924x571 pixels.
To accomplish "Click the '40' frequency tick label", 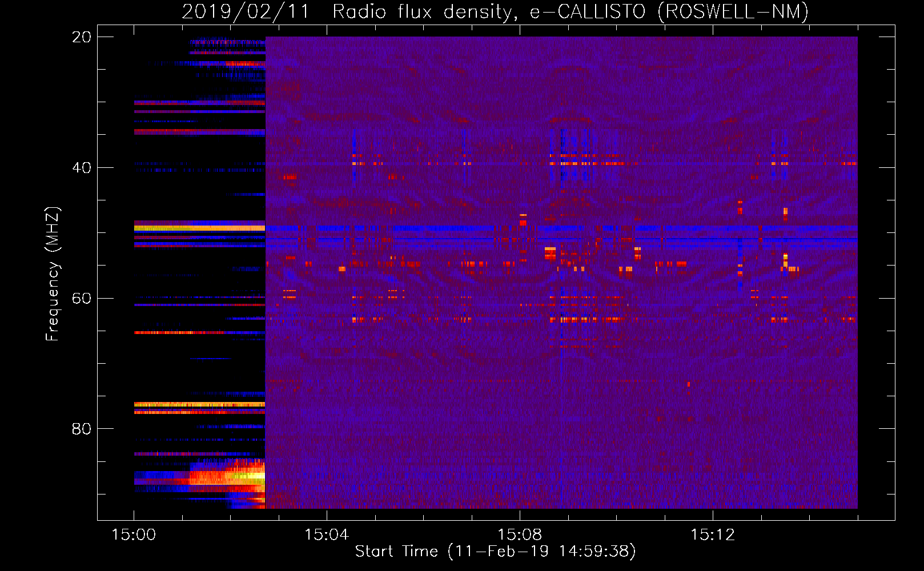I will point(81,168).
